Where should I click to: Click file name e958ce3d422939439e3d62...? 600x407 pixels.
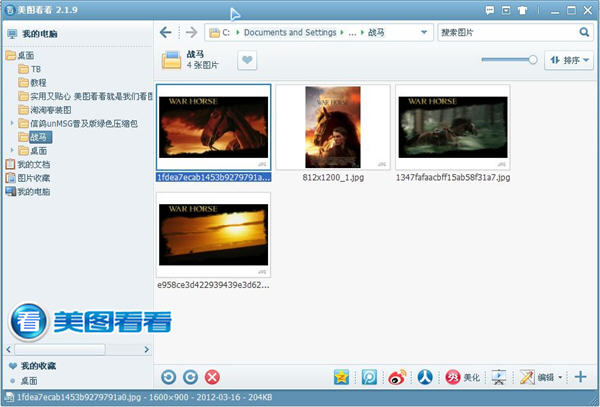click(213, 285)
